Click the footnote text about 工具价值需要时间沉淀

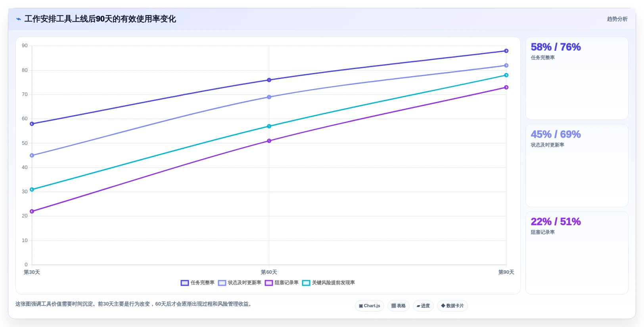[x=134, y=304]
